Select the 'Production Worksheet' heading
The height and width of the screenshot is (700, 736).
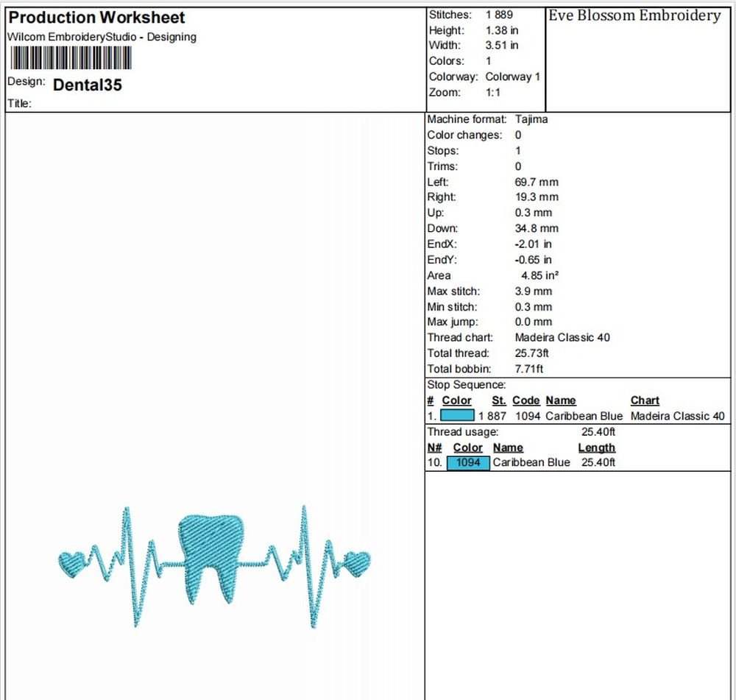click(96, 18)
